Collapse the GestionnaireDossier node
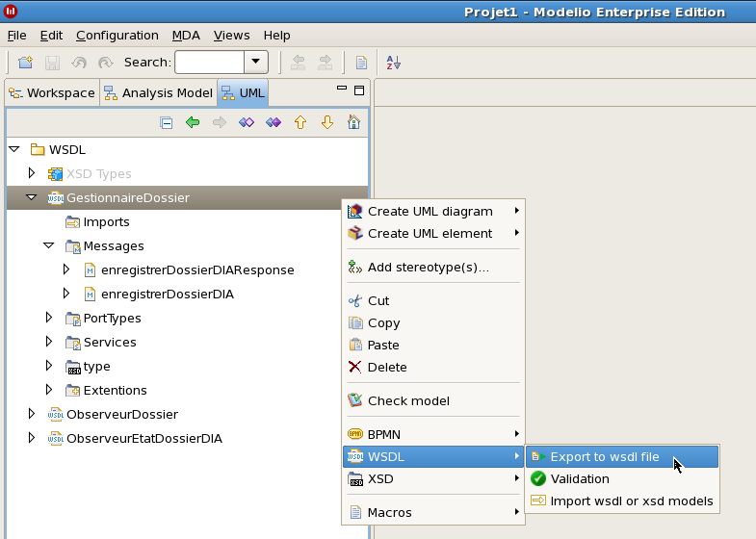756x539 pixels. pos(32,197)
